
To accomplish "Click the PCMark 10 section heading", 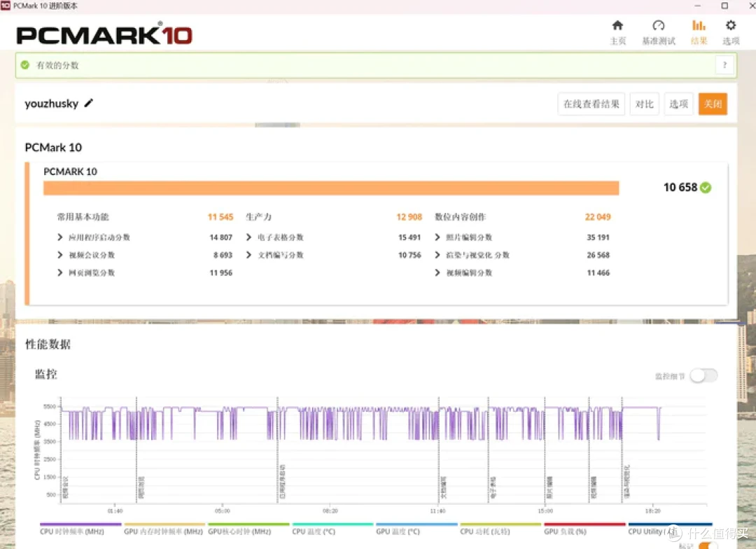I will pyautogui.click(x=53, y=148).
